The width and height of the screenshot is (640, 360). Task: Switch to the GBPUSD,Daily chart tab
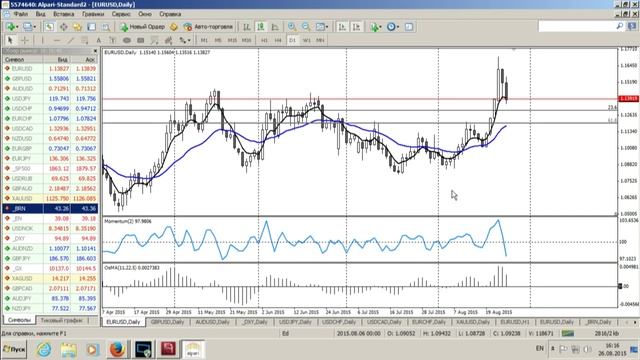(167, 322)
